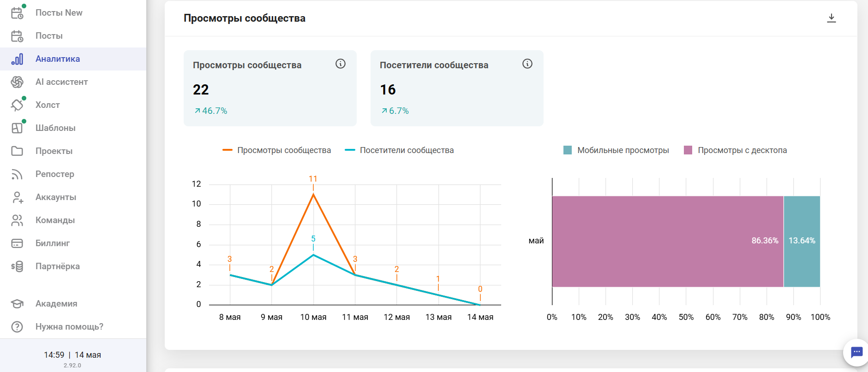This screenshot has width=868, height=372.
Task: Click the Партнёрка coins icon
Action: (x=17, y=266)
